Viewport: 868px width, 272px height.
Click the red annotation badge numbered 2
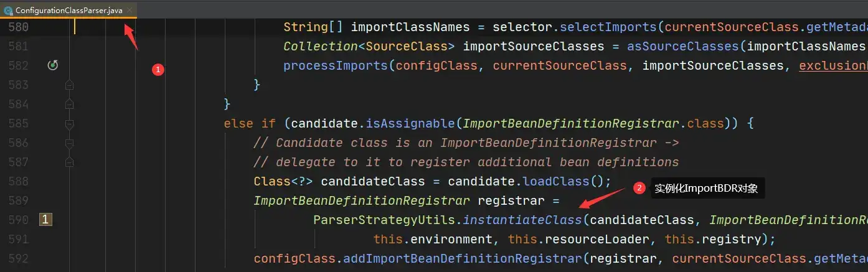[638, 188]
